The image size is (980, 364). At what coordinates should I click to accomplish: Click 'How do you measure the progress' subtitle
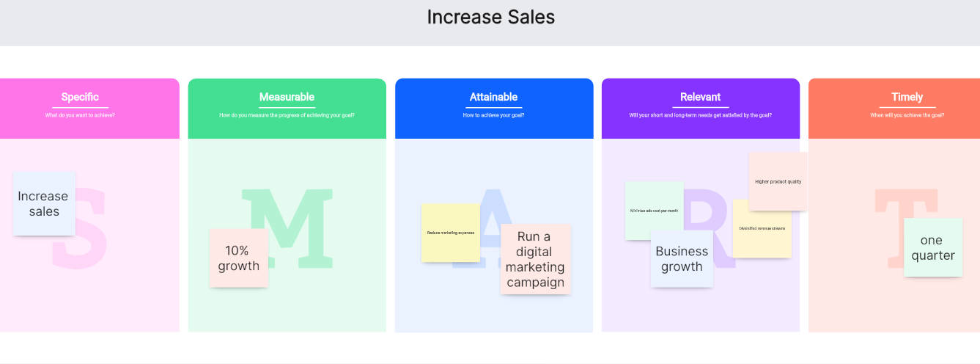pyautogui.click(x=287, y=115)
